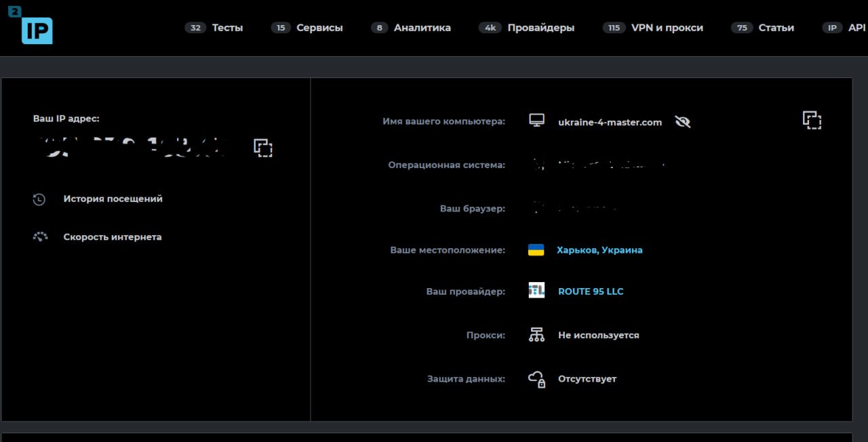
Task: Click the ukraine-4-master.com hostname text
Action: pyautogui.click(x=610, y=123)
